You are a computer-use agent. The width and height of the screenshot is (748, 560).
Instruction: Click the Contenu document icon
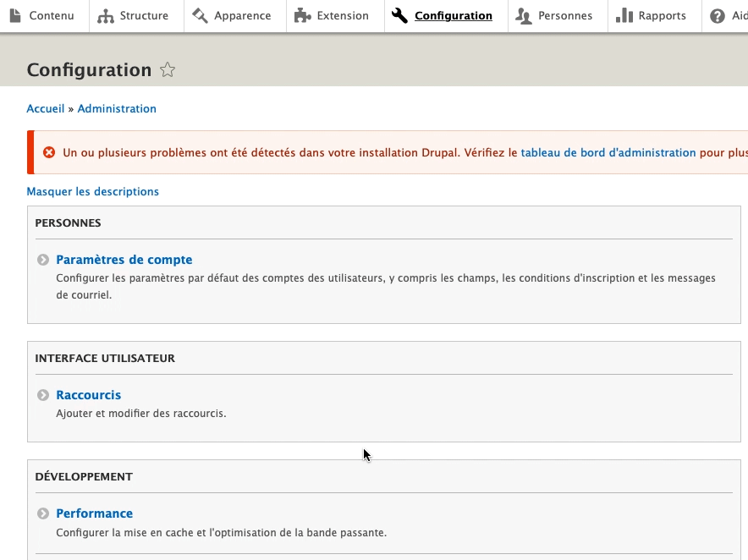[16, 15]
